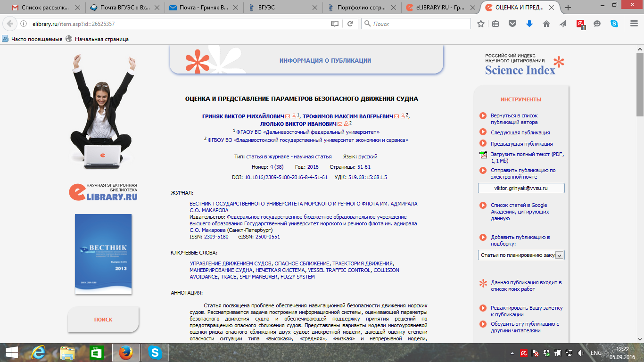Open author Гриняк Виктор Михайлович link
This screenshot has height=362, width=644.
[243, 116]
